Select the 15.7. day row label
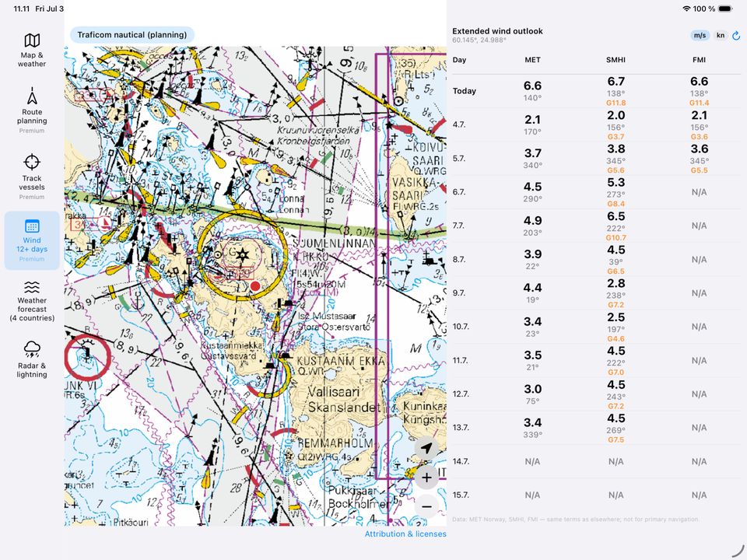Image resolution: width=747 pixels, height=560 pixels. click(x=461, y=495)
